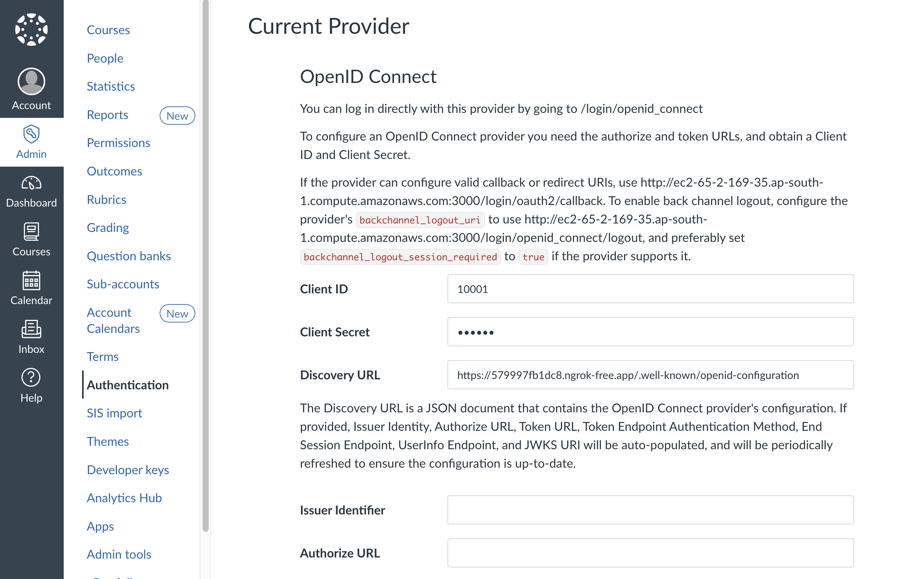
Task: Open the SIS import page
Action: point(114,413)
